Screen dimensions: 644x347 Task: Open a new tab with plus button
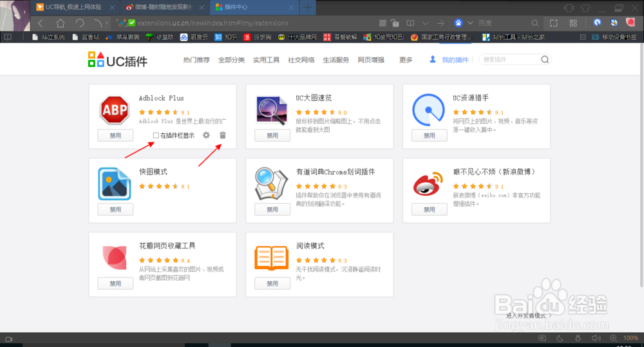point(307,7)
